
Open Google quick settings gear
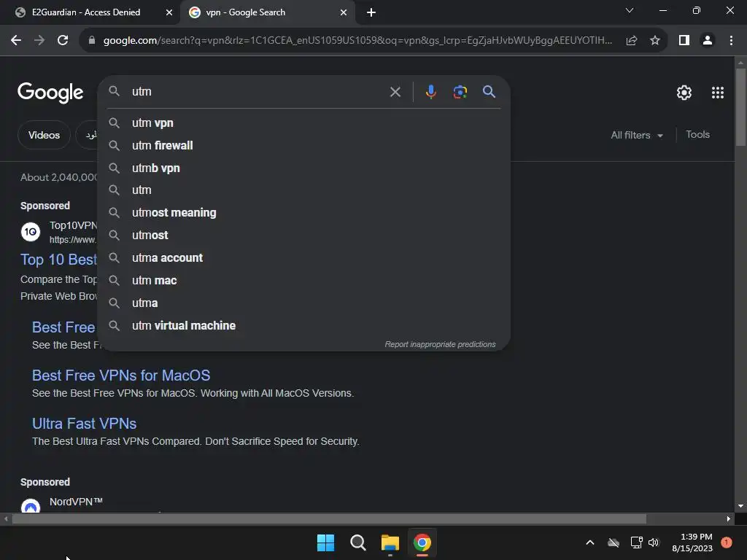[684, 93]
